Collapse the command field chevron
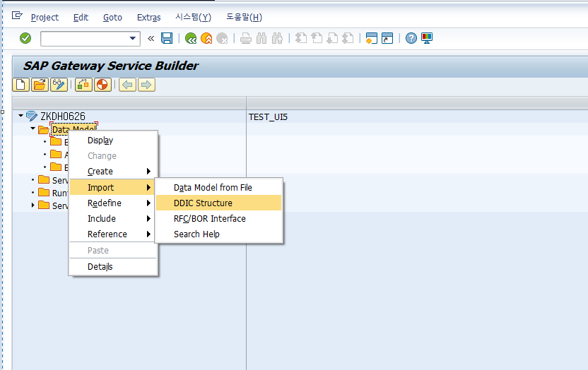This screenshot has height=370, width=588. [x=151, y=38]
